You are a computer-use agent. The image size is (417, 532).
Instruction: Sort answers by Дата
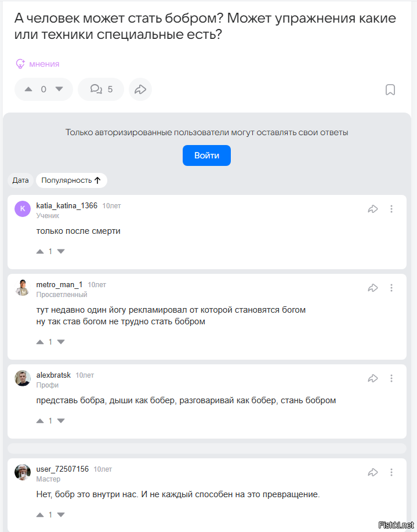point(20,180)
